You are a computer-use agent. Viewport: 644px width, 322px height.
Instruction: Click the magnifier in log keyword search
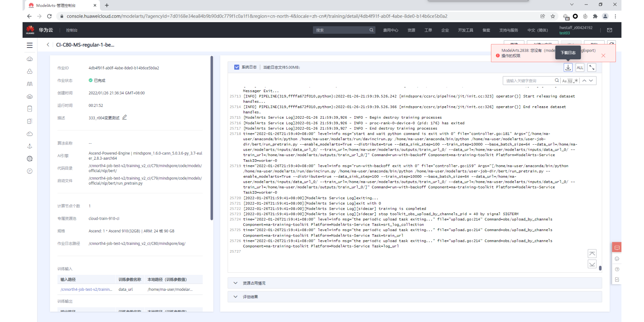coord(557,80)
